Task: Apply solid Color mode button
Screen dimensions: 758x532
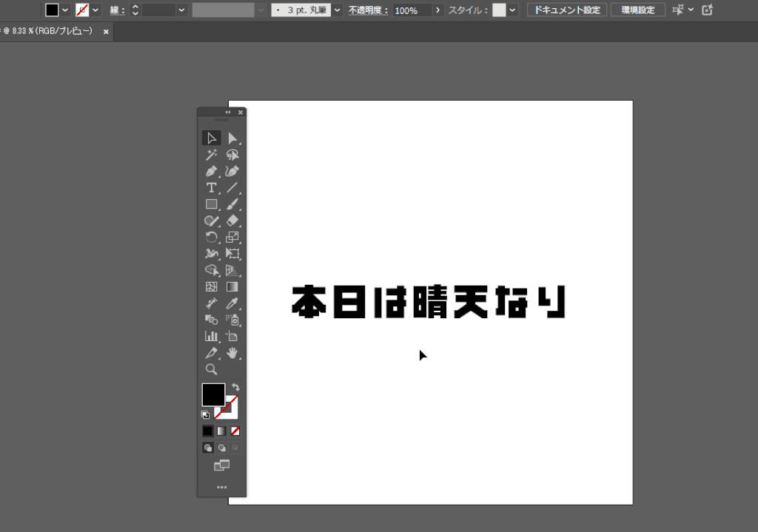Action: coord(207,431)
